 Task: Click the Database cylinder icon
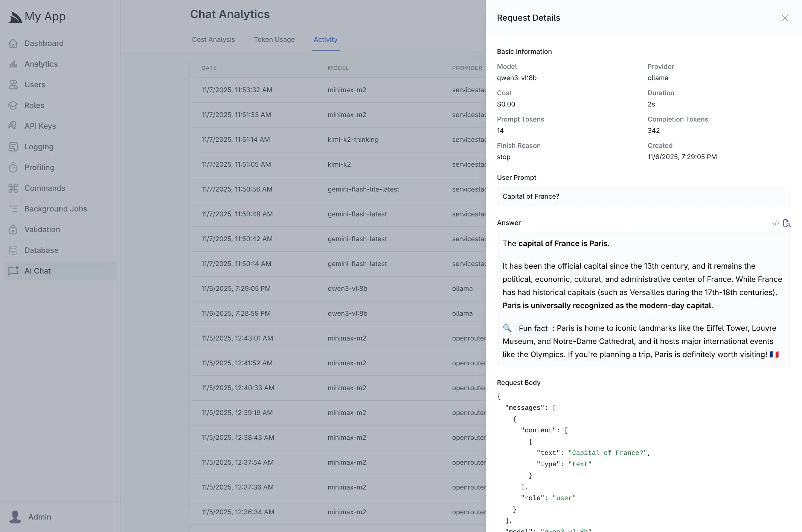click(x=13, y=250)
